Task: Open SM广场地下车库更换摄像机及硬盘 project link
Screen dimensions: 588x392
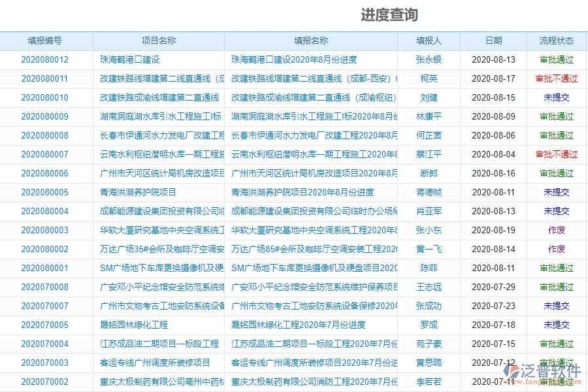Action: [157, 268]
